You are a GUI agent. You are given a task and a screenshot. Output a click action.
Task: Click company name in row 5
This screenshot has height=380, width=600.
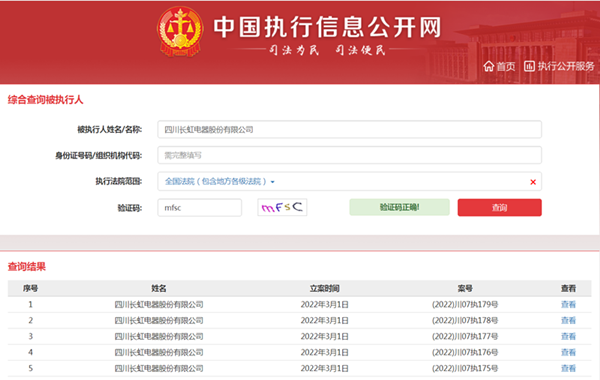click(159, 368)
